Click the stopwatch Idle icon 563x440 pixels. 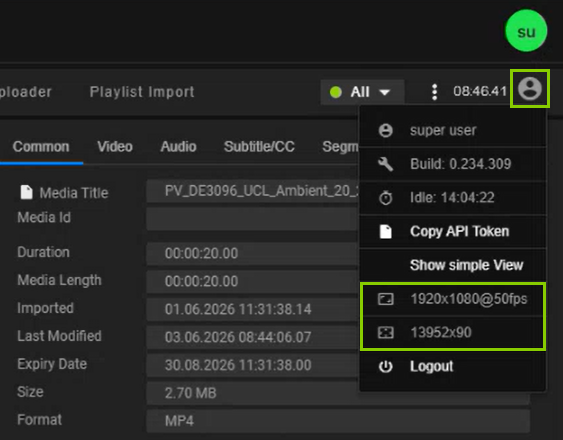386,198
